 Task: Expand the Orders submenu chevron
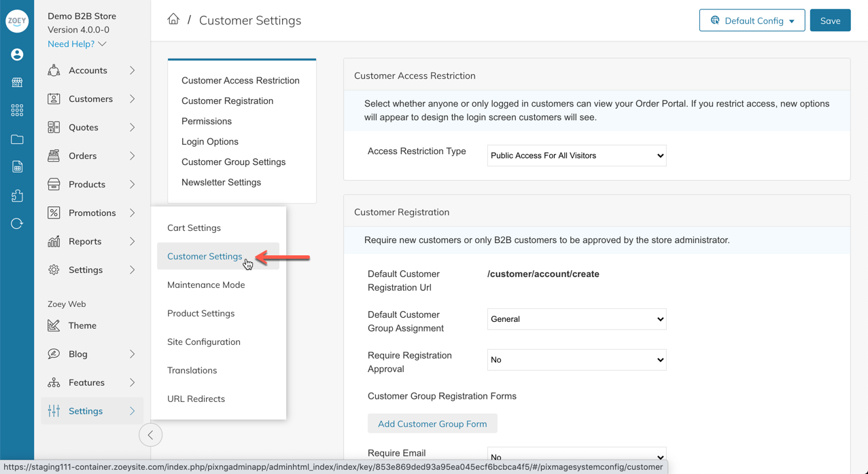click(132, 156)
